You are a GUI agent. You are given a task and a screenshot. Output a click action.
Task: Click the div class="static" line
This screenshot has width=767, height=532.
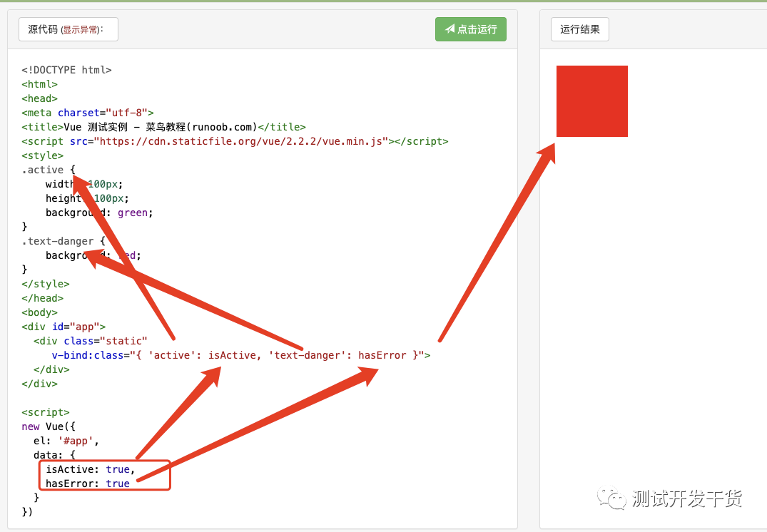pyautogui.click(x=91, y=341)
